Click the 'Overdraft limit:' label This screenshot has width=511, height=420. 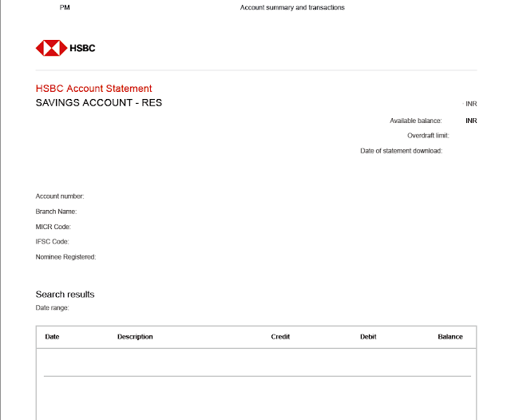428,136
